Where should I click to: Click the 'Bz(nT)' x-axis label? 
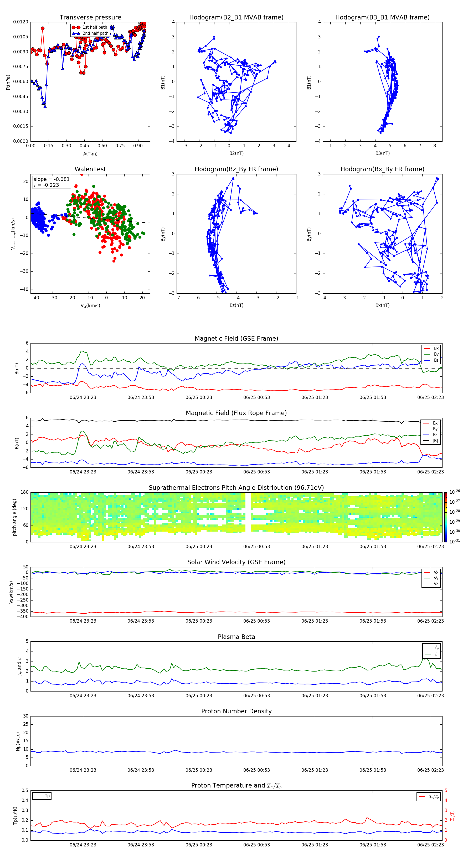click(236, 305)
